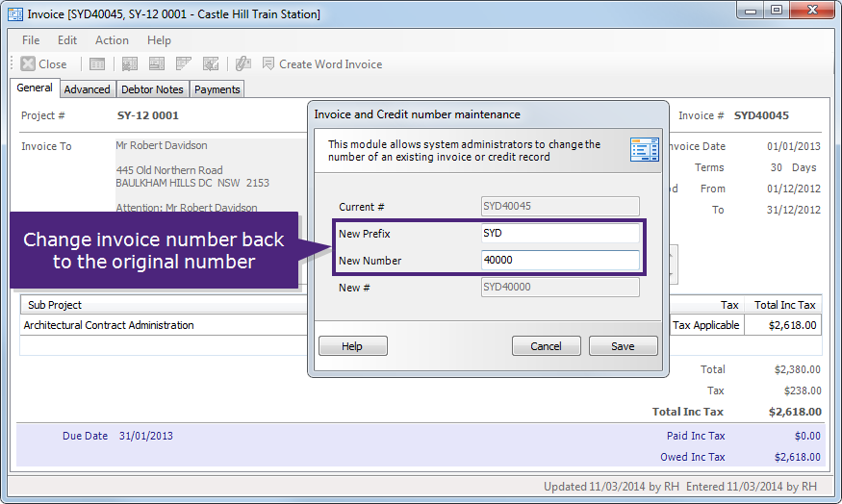Click the Tax Applicable cell
The height and width of the screenshot is (504, 842).
pos(705,325)
